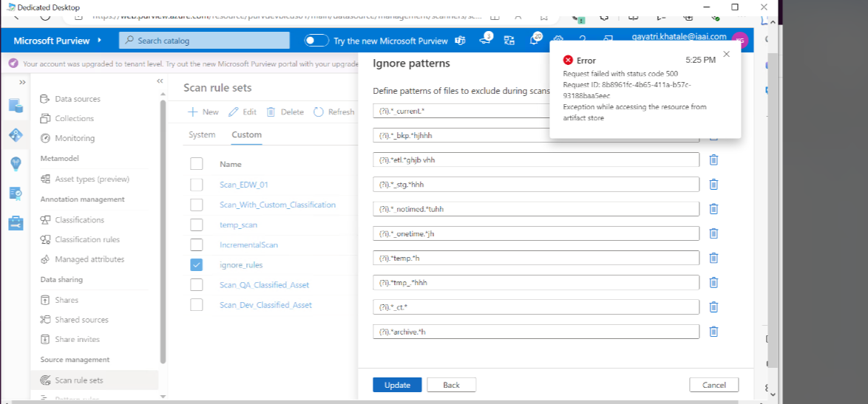This screenshot has height=404, width=868.
Task: Open Share invites in the navigation
Action: pos(77,339)
